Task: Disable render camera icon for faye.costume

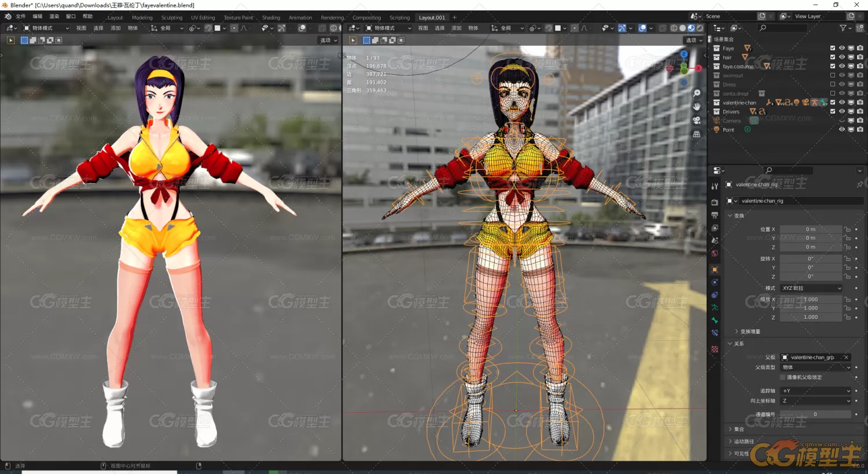Action: [860, 66]
